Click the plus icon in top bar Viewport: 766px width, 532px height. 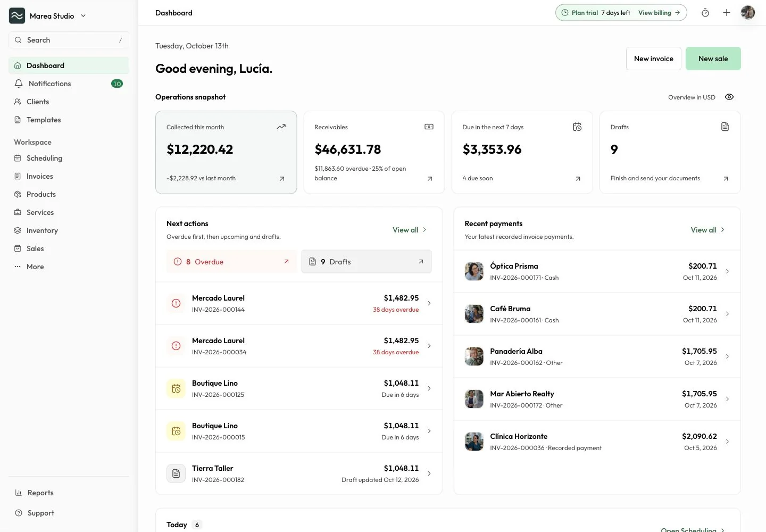pos(727,13)
